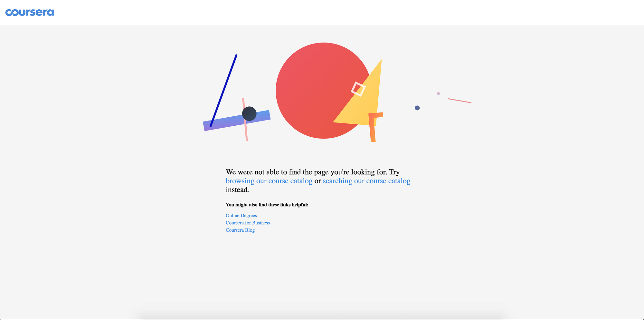Viewport: 644px width, 320px height.
Task: Click the infinity symbol in the Coursera logo
Action: coord(11,12)
